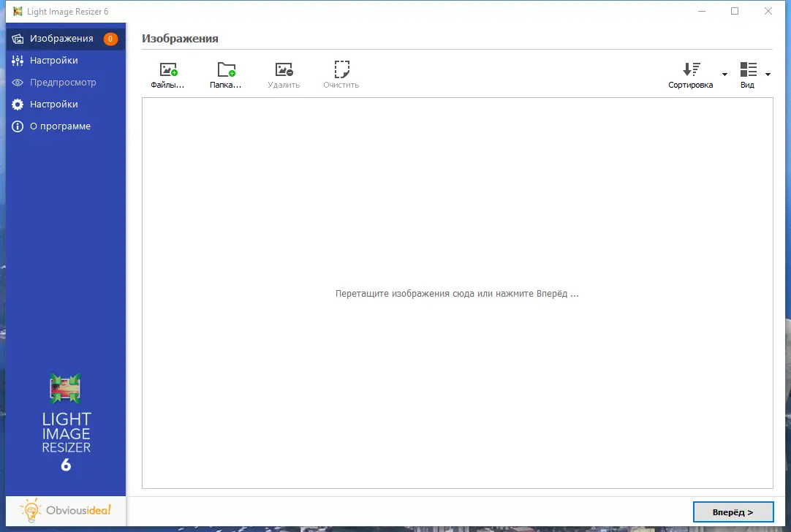791x532 pixels.
Task: Open the Вид dropdown arrow
Action: [x=768, y=74]
